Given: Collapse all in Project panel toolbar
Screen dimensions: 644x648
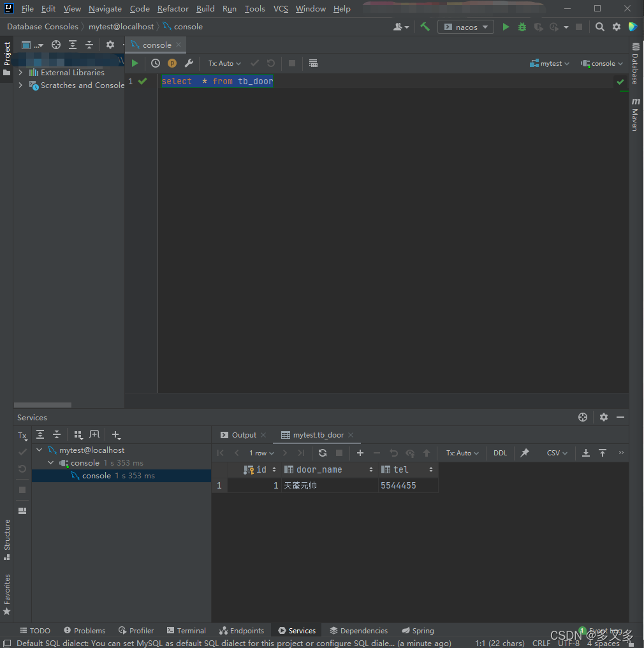Looking at the screenshot, I should point(89,45).
